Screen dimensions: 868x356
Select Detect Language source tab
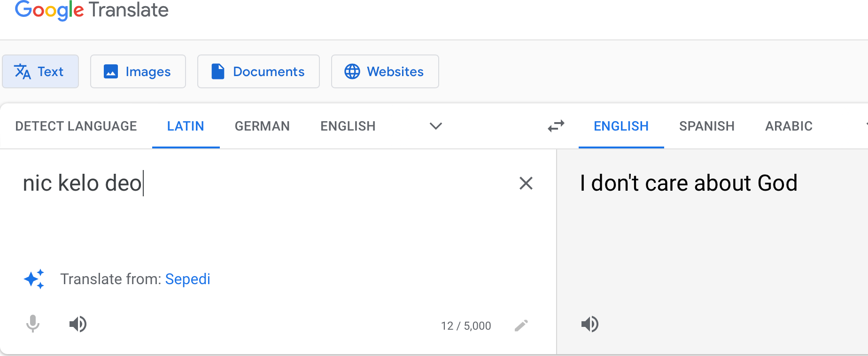click(76, 126)
